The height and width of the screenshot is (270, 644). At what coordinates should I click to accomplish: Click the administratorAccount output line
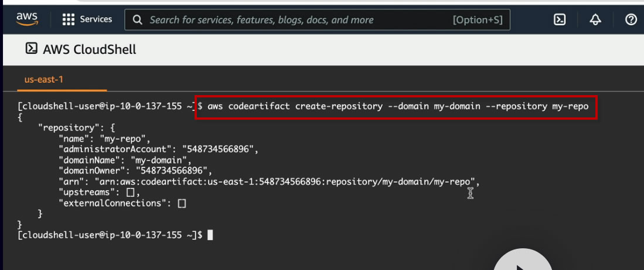[158, 150]
